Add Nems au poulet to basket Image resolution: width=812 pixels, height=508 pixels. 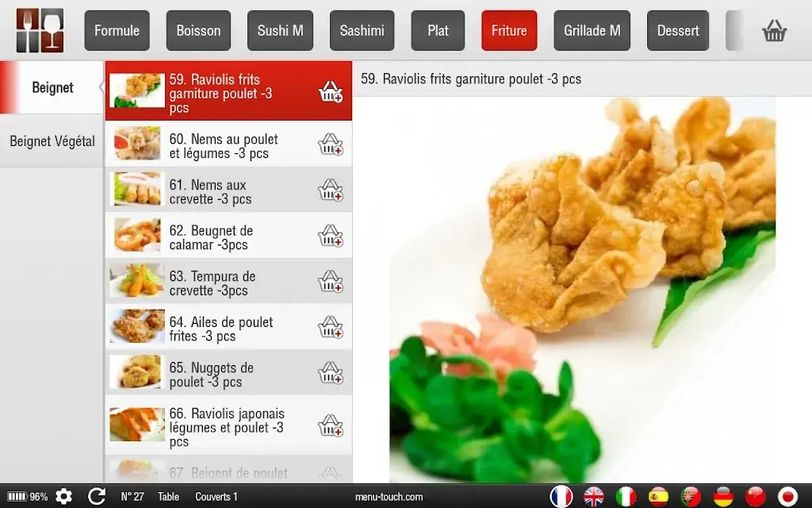(x=330, y=144)
